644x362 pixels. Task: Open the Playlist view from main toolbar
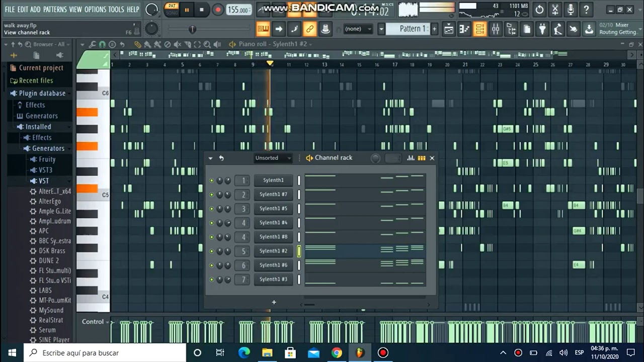click(x=449, y=29)
